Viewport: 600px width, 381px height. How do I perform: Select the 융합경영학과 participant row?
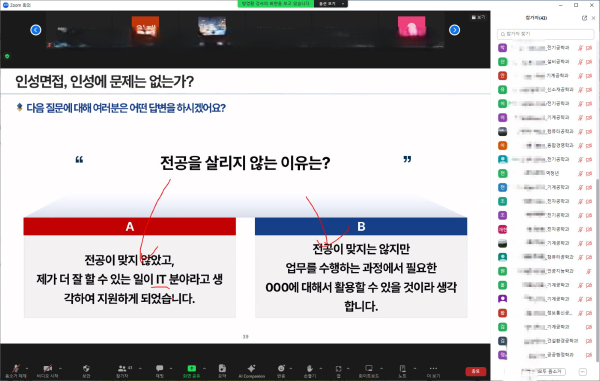tap(545, 145)
